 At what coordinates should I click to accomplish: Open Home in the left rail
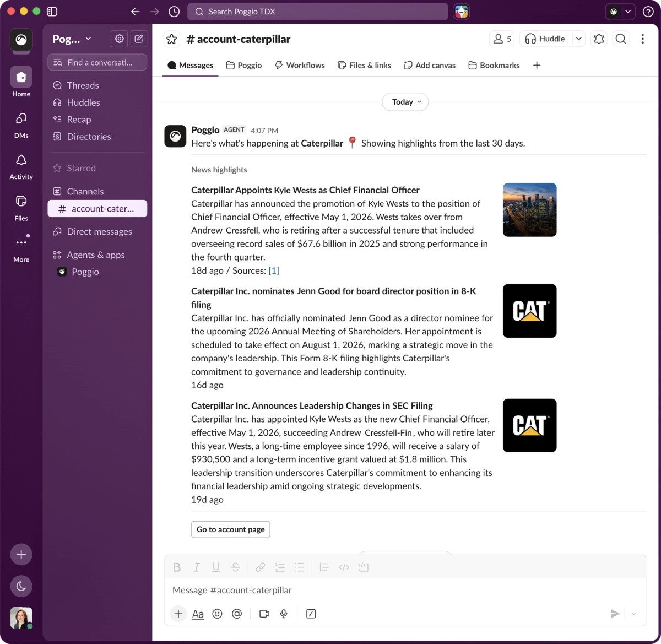pos(21,82)
